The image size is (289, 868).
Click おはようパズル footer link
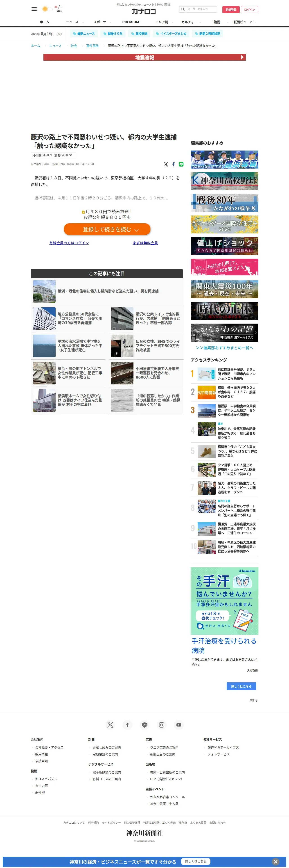click(x=46, y=779)
